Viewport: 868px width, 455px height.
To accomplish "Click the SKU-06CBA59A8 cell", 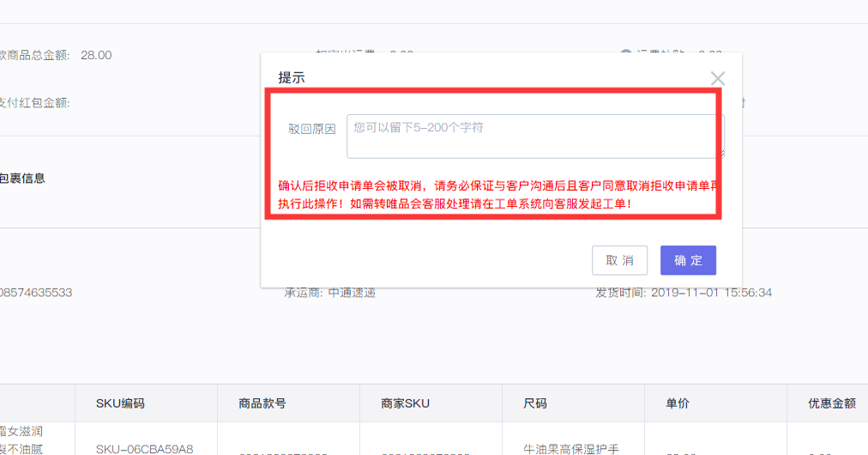I will [144, 449].
